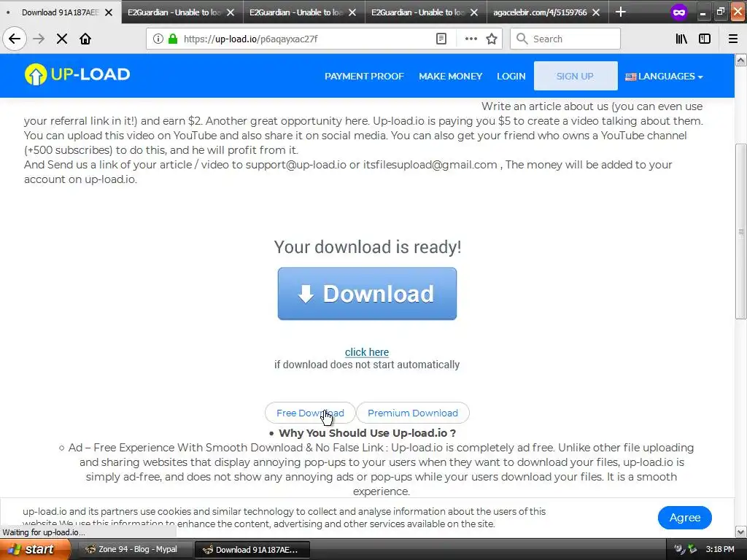Follow the 'click here' link
Screen dimensions: 747x560
(367, 352)
